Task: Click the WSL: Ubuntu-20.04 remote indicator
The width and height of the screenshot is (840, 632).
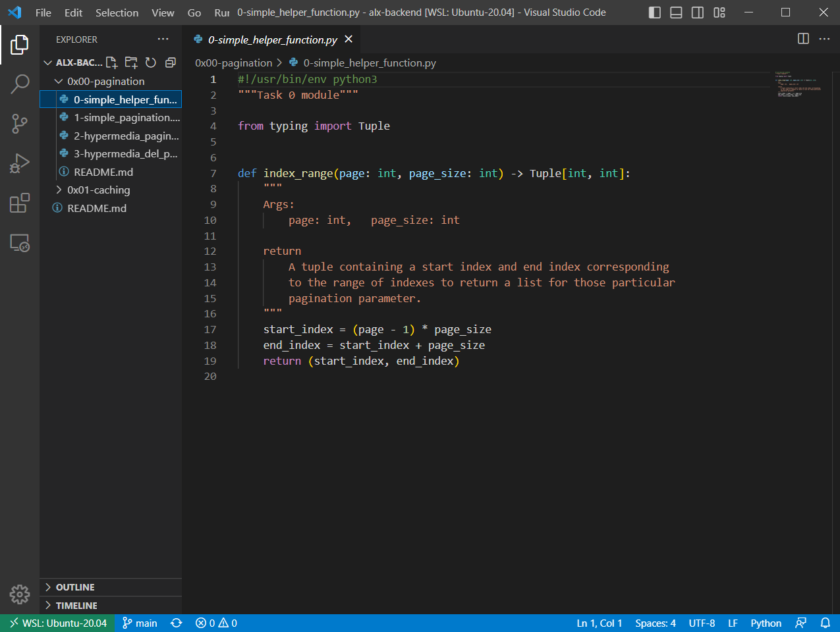Action: click(57, 623)
